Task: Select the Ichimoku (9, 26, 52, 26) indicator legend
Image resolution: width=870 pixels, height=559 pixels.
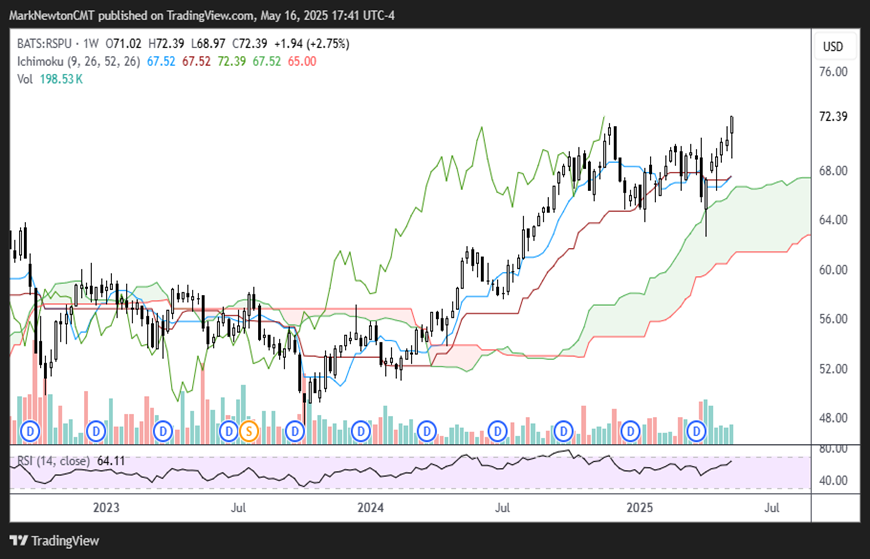Action: pyautogui.click(x=79, y=61)
